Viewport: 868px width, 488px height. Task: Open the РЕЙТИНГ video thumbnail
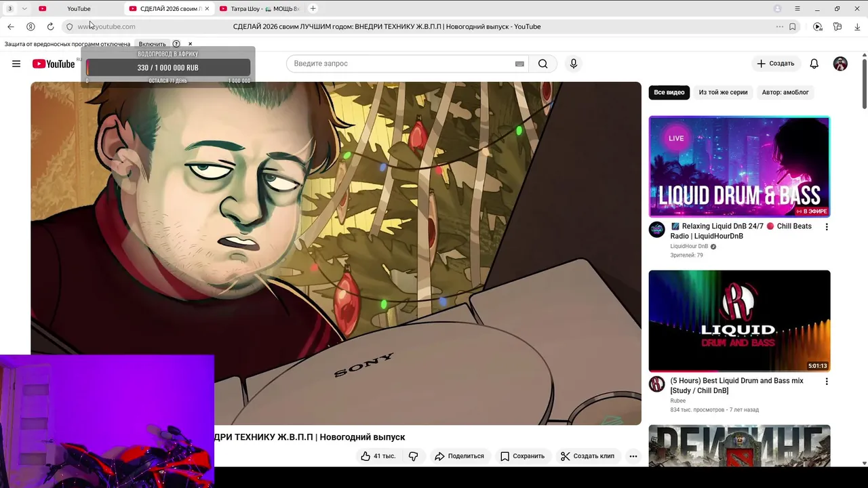(739, 445)
